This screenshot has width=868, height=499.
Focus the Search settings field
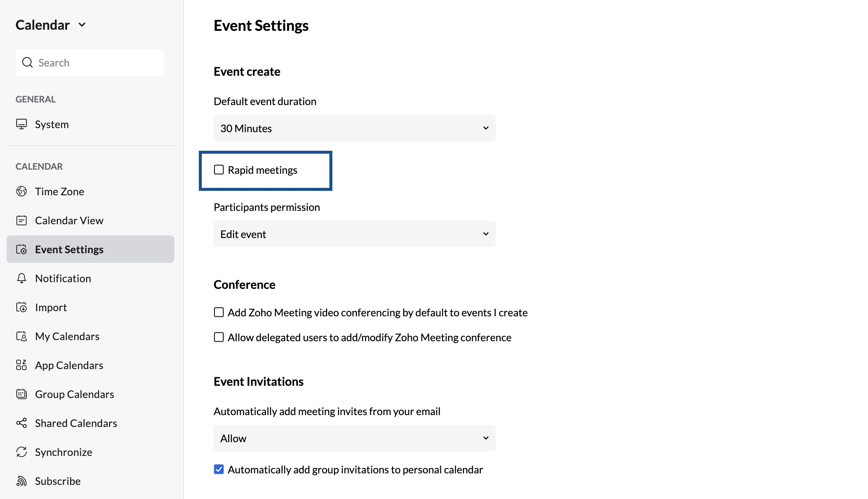tap(90, 62)
